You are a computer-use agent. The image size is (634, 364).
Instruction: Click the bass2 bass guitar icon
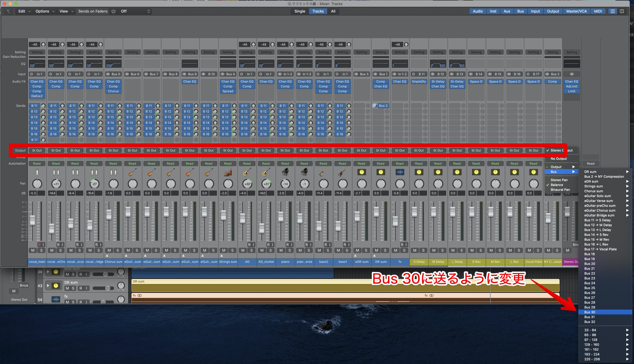click(x=323, y=172)
